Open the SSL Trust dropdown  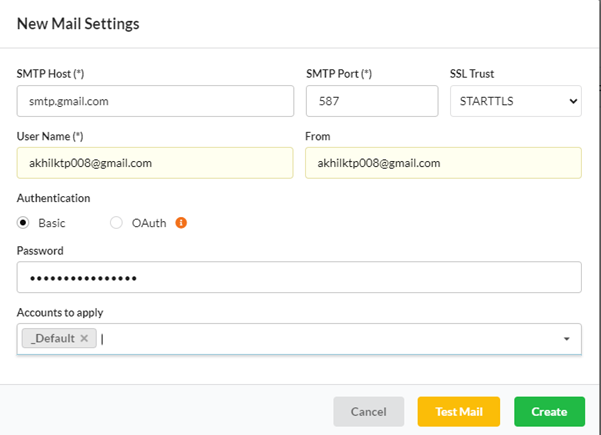(x=515, y=101)
